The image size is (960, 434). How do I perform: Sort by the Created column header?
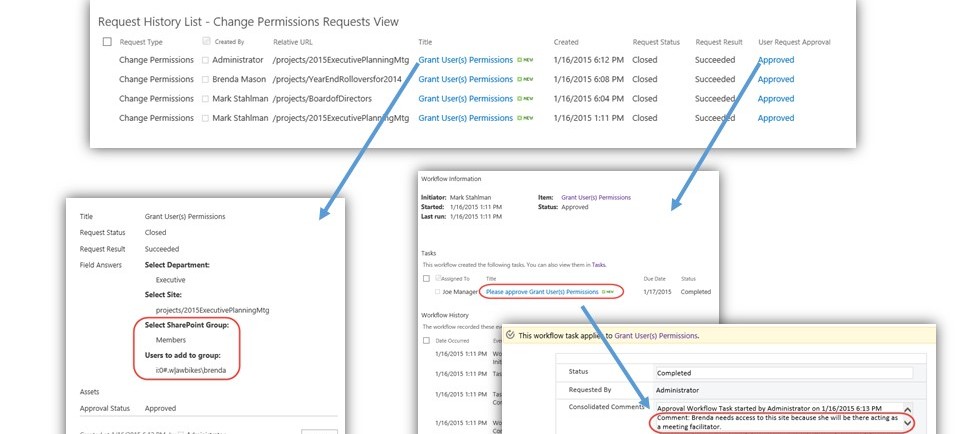pos(566,42)
